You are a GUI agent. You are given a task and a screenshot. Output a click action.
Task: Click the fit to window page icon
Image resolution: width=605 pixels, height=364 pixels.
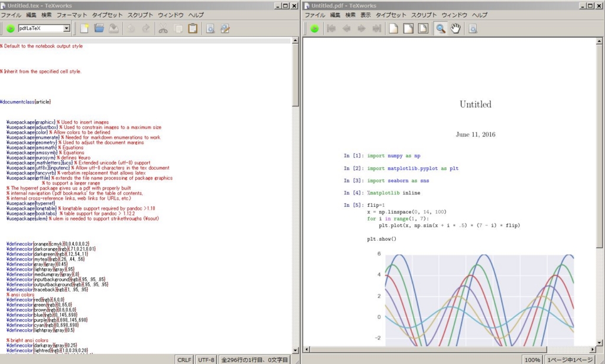coord(423,28)
